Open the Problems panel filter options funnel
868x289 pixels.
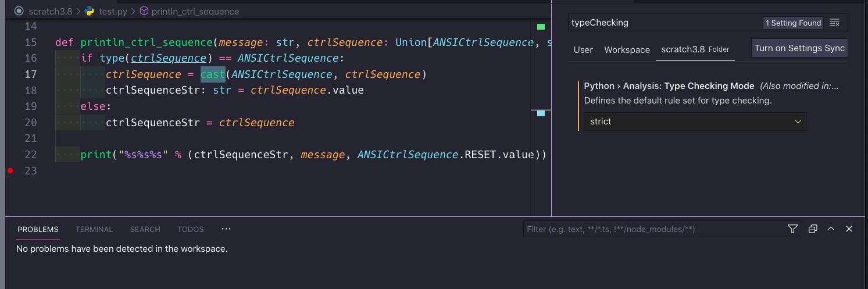(x=792, y=229)
